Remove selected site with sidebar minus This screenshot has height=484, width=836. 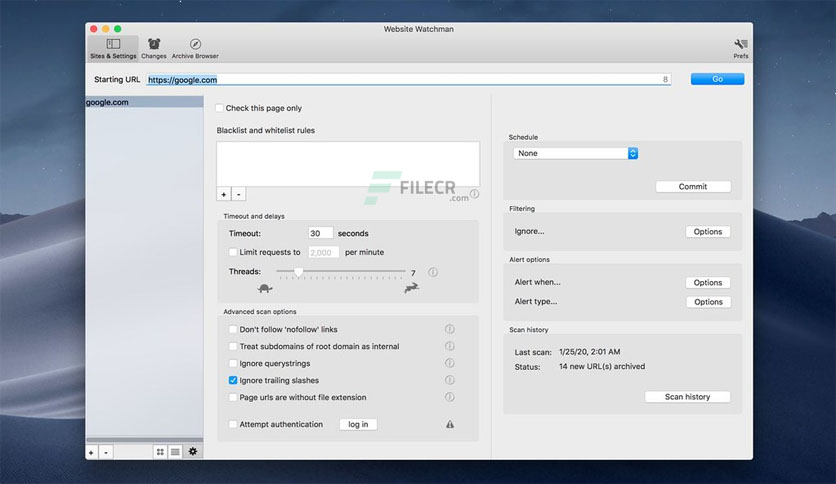click(106, 452)
